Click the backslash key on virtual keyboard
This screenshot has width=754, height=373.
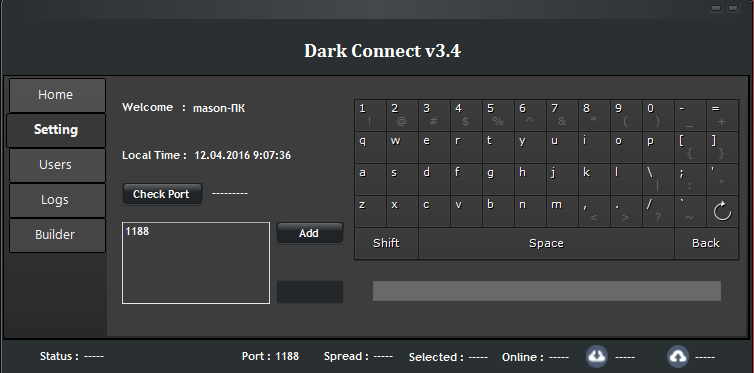658,179
